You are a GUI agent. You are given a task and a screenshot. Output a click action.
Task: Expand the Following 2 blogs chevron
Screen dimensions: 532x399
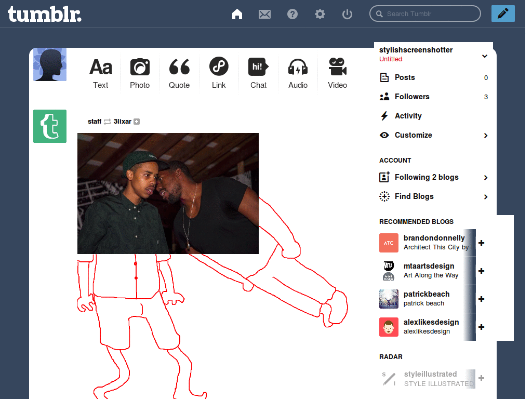[x=486, y=178]
